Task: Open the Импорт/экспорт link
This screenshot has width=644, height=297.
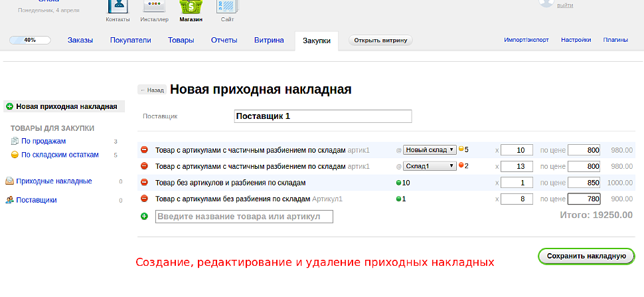Action: [x=526, y=41]
